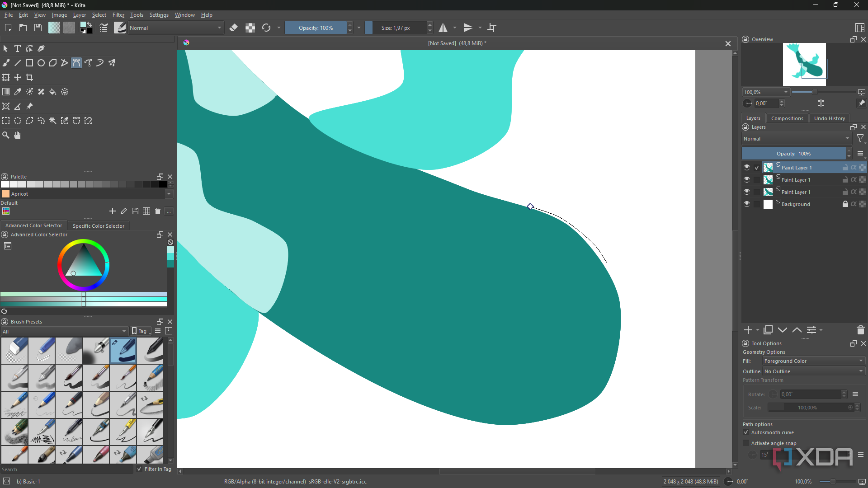Click the layer Opacity 100% slider
868x488 pixels.
(793, 154)
